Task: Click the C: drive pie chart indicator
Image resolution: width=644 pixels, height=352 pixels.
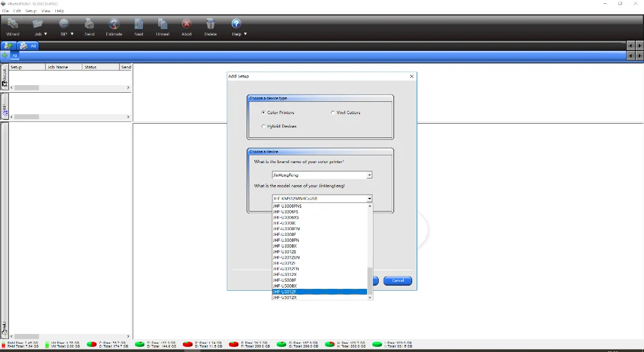Action: point(91,344)
